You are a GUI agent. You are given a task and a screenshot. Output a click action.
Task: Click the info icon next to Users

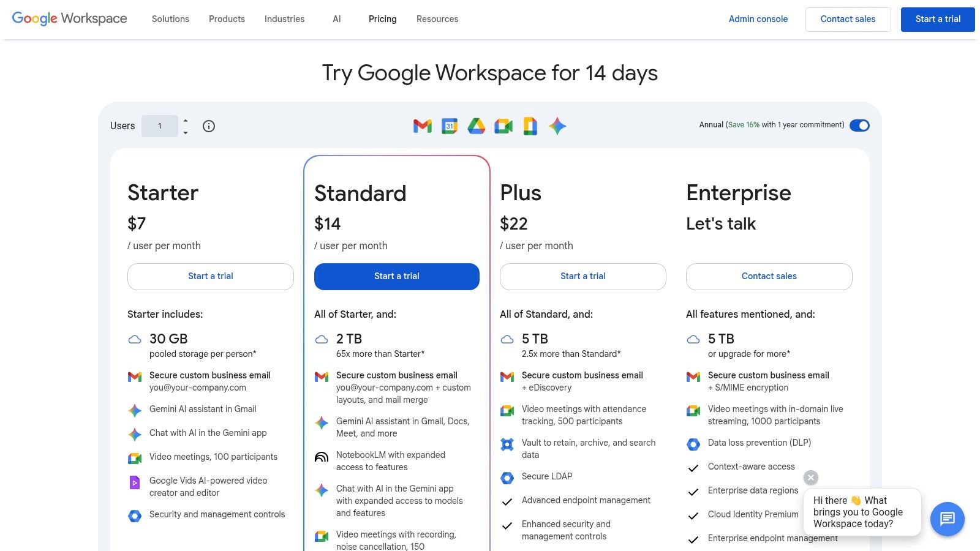tap(208, 126)
